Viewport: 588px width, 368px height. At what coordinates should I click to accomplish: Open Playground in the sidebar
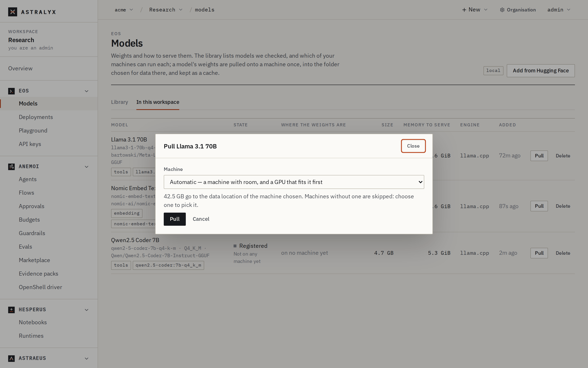(33, 131)
